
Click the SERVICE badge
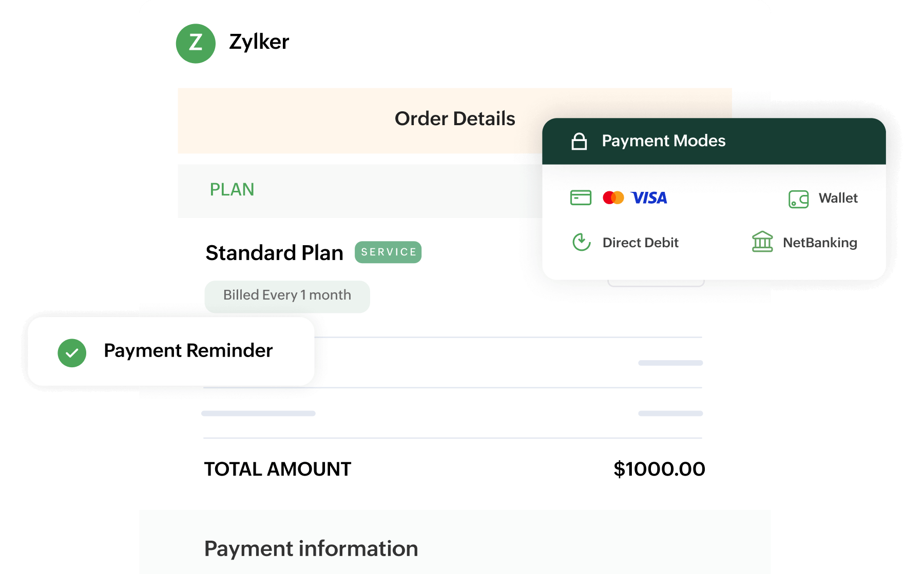(x=388, y=252)
